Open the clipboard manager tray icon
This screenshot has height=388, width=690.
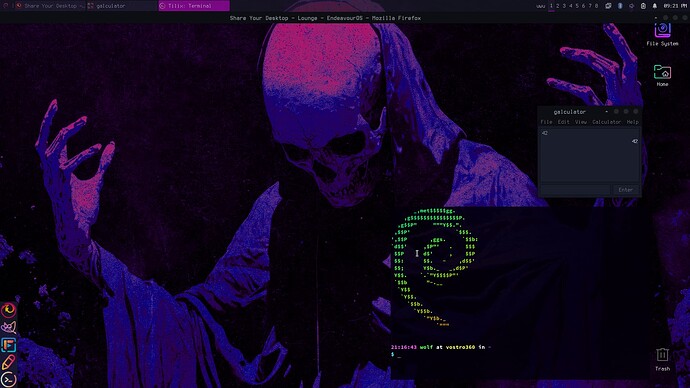tap(643, 6)
